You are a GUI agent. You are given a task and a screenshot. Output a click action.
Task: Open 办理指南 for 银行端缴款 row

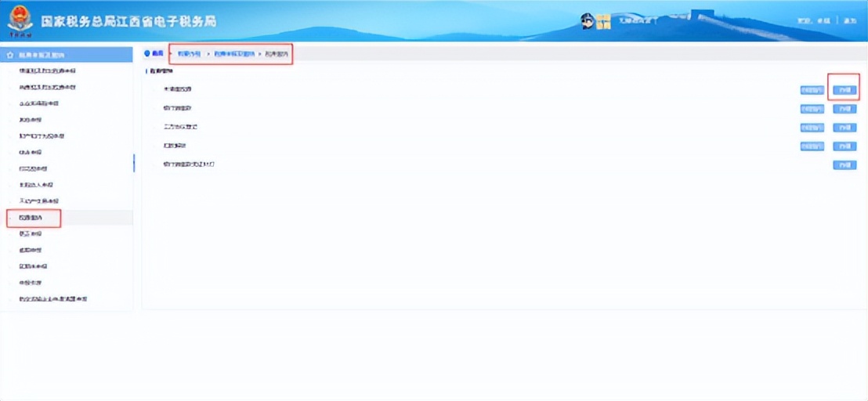812,109
